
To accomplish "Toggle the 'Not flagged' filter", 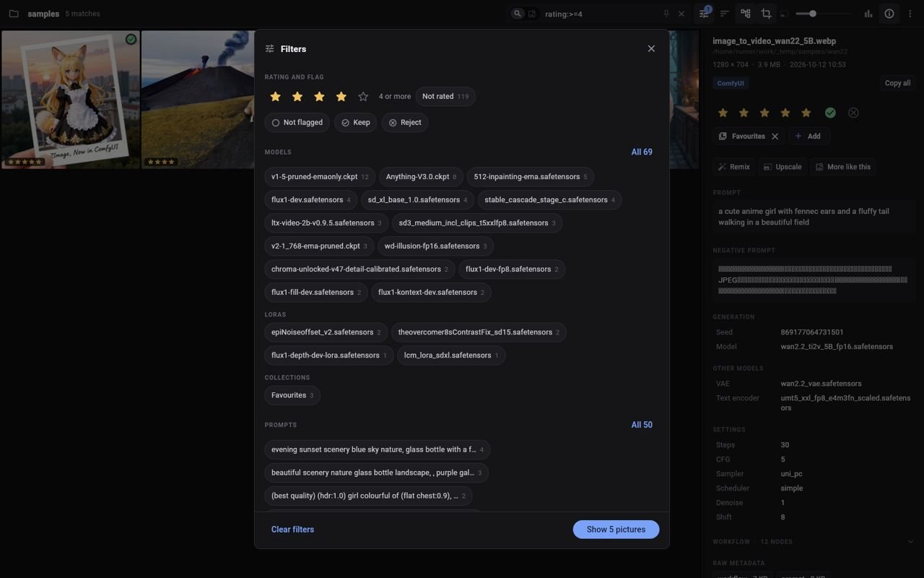I will click(297, 123).
